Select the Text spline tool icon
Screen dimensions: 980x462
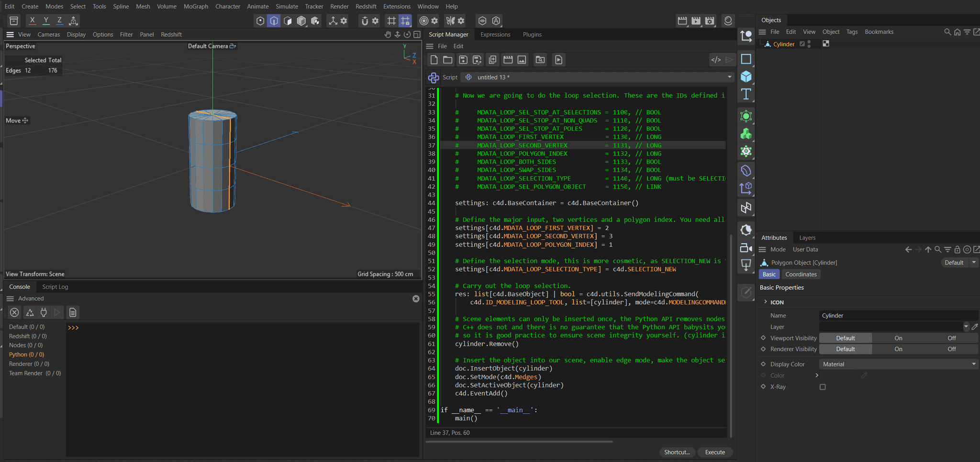(x=746, y=94)
